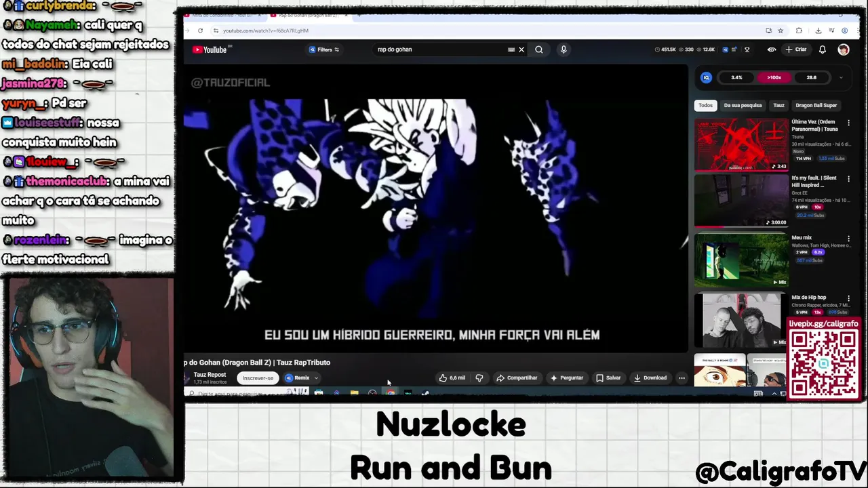Select the Dragon Ball Super chip
868x488 pixels.
(816, 105)
